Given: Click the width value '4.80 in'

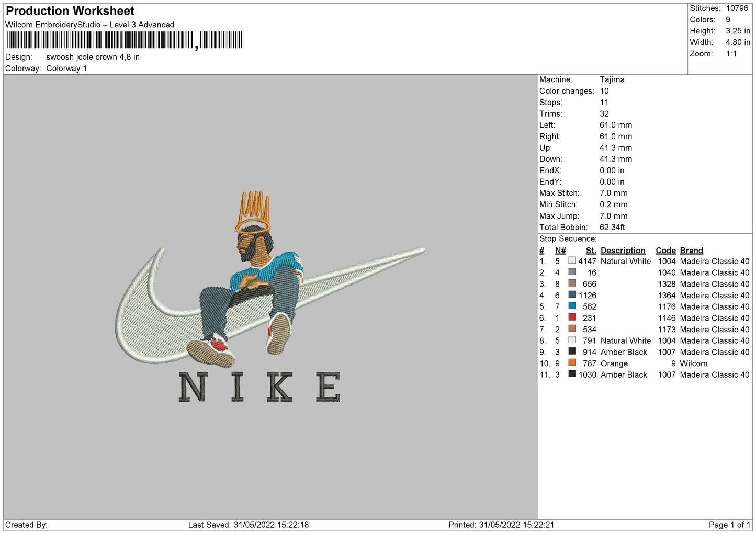Looking at the screenshot, I should click(x=738, y=42).
